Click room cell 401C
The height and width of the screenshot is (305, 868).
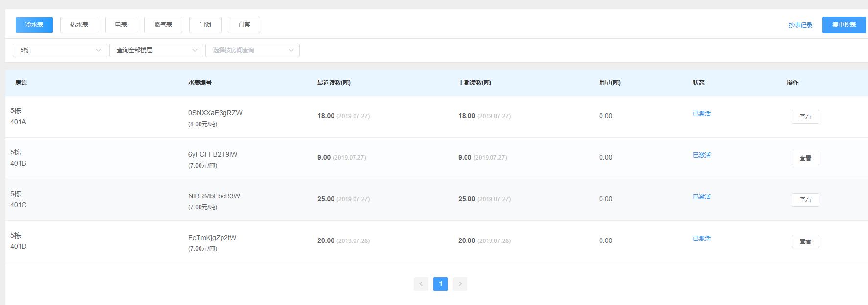point(19,205)
